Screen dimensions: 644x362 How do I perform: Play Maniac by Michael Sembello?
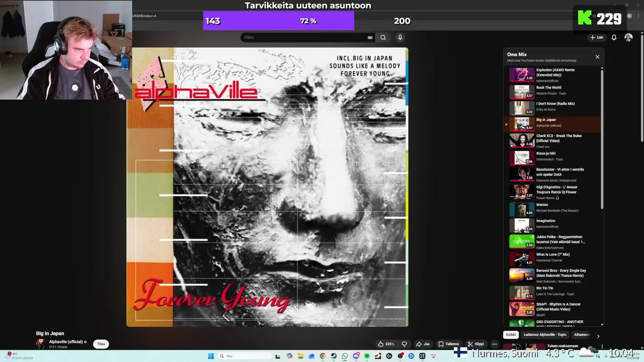552,209
